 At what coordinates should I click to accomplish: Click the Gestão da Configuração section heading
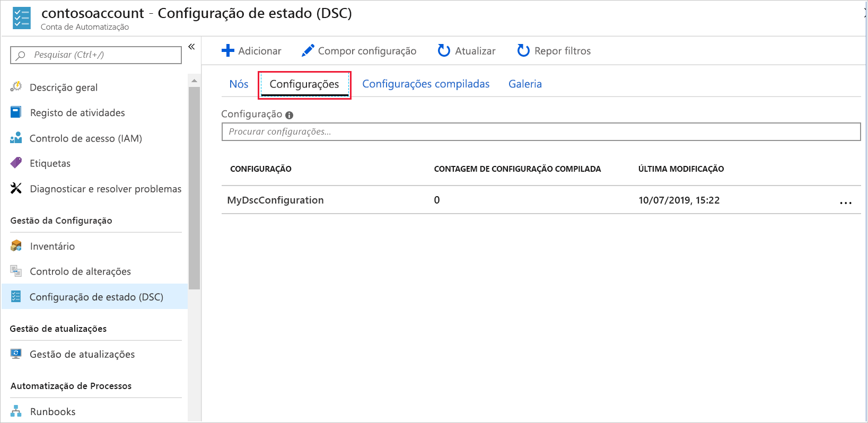(62, 221)
